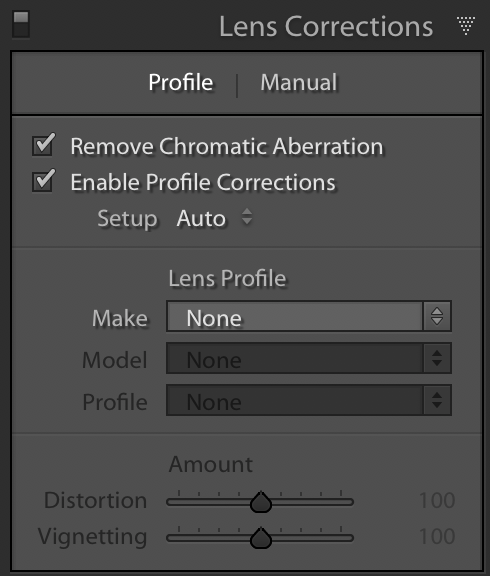Image resolution: width=490 pixels, height=576 pixels.
Task: Click the Distortion amount value 100
Action: (x=437, y=500)
